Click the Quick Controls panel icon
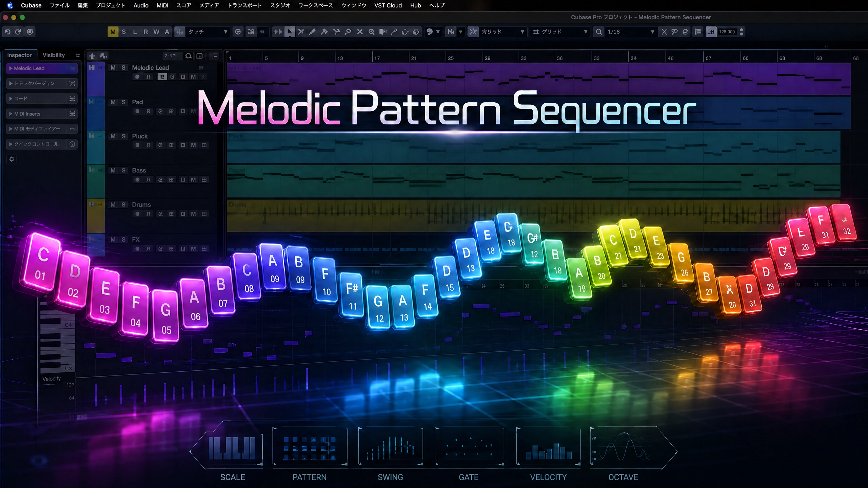The image size is (868, 488). (72, 144)
